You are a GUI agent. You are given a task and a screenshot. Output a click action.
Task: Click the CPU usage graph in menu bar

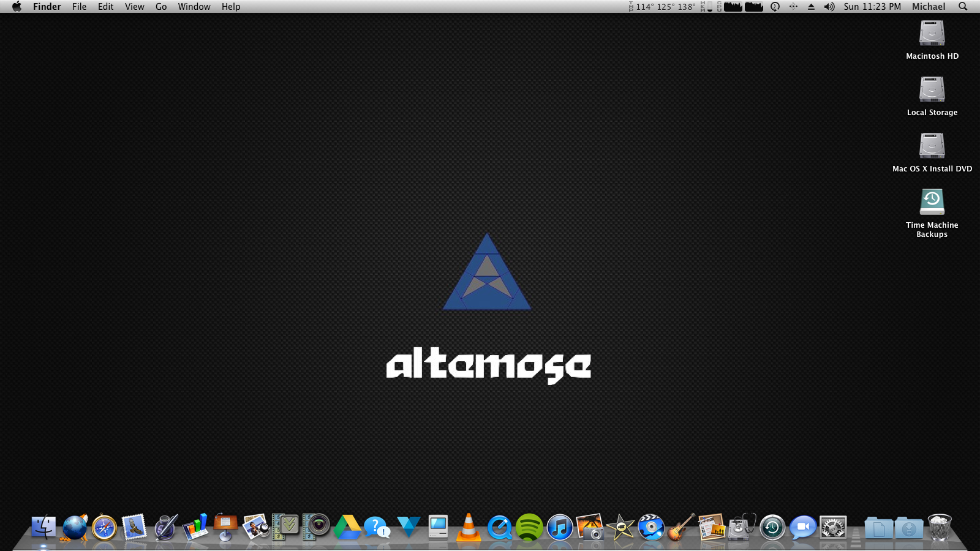[739, 7]
